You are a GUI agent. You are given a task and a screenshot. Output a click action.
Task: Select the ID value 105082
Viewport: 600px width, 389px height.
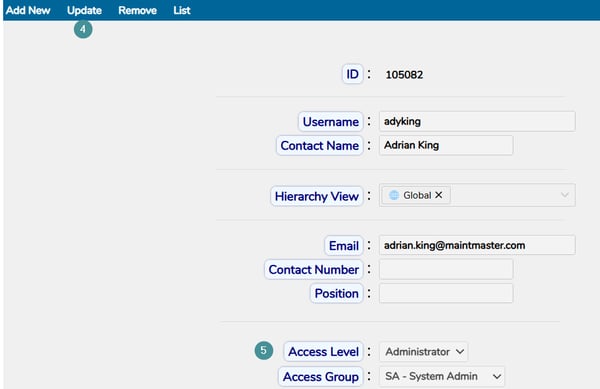click(x=404, y=75)
